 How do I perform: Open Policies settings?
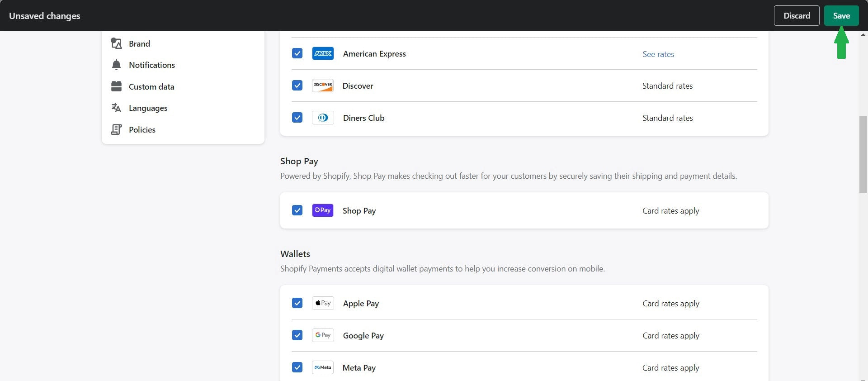(x=142, y=129)
